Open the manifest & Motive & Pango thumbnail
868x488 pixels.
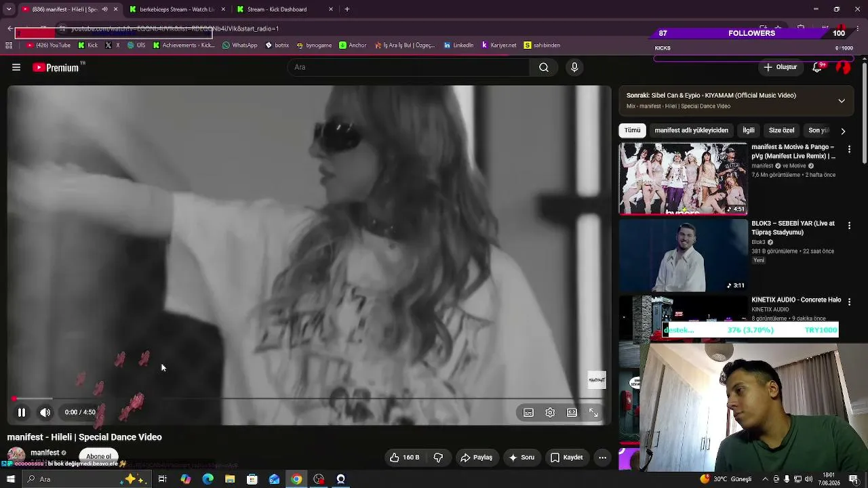pyautogui.click(x=683, y=179)
